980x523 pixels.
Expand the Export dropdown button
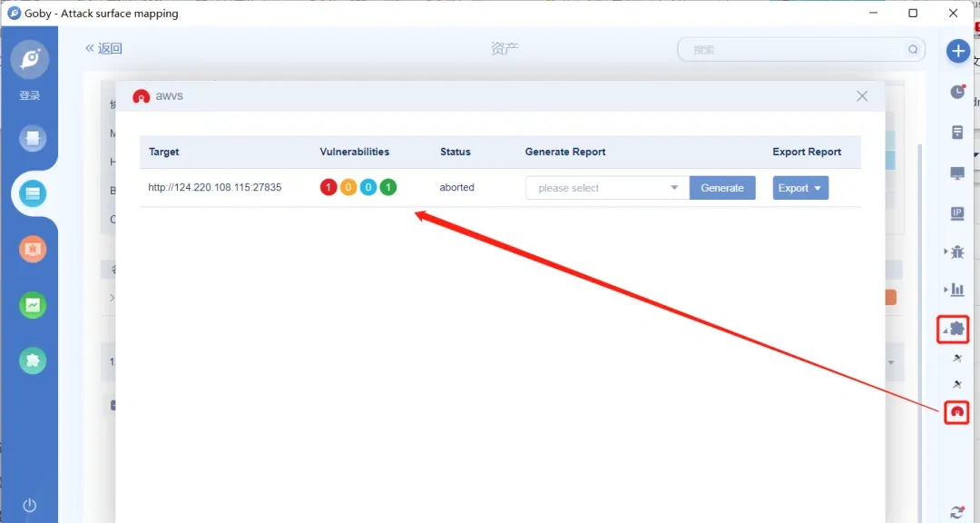click(800, 188)
